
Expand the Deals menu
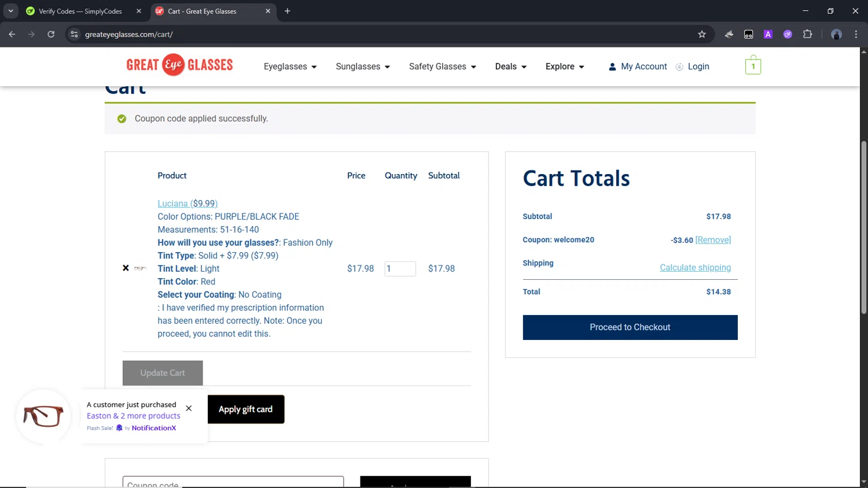click(511, 66)
